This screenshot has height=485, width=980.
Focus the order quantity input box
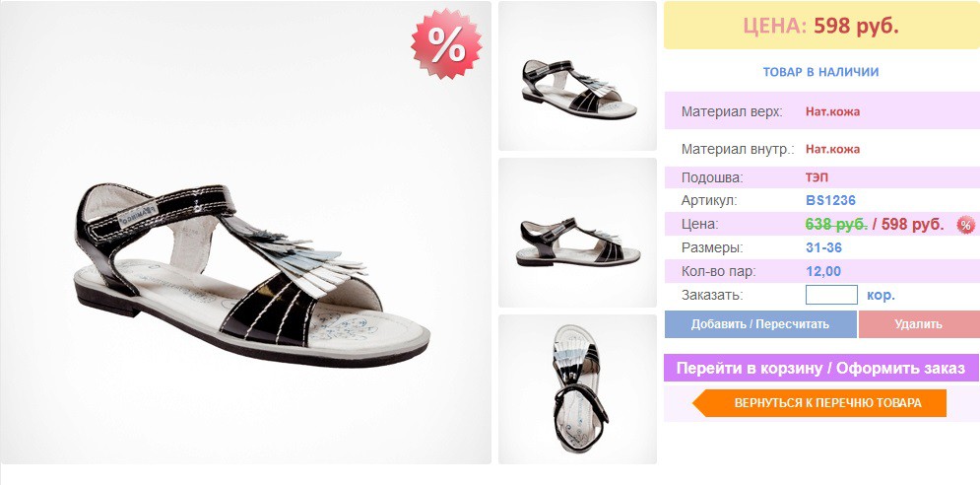(831, 295)
